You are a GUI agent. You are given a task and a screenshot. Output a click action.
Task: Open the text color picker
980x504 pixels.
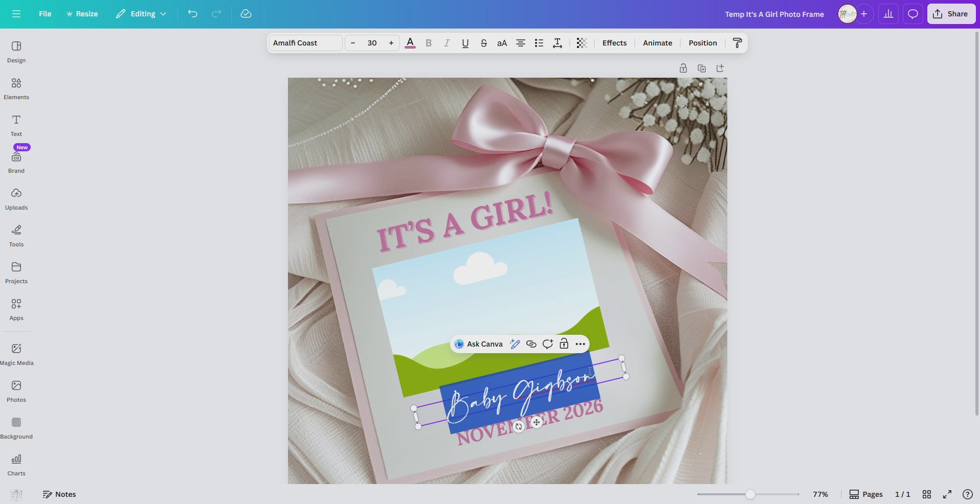[410, 43]
